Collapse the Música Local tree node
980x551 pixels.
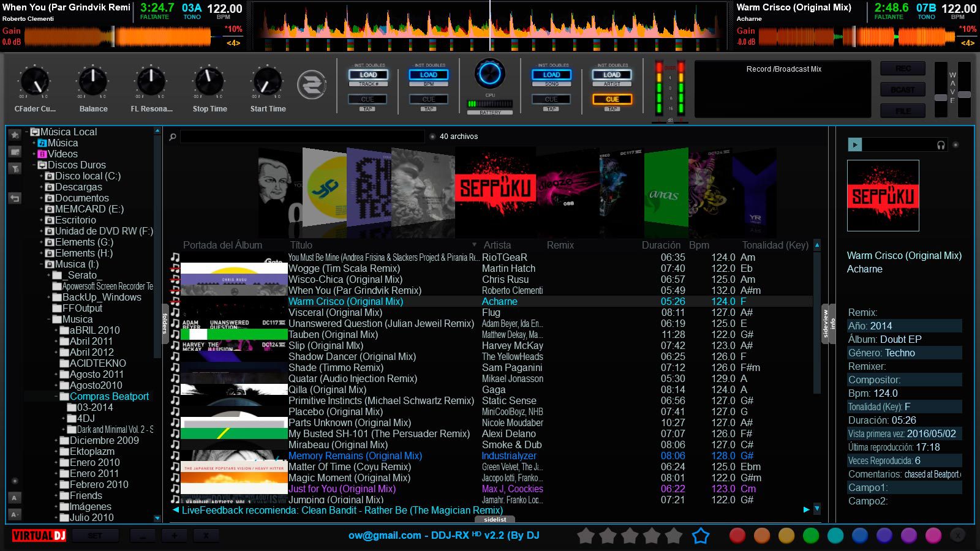(x=27, y=132)
